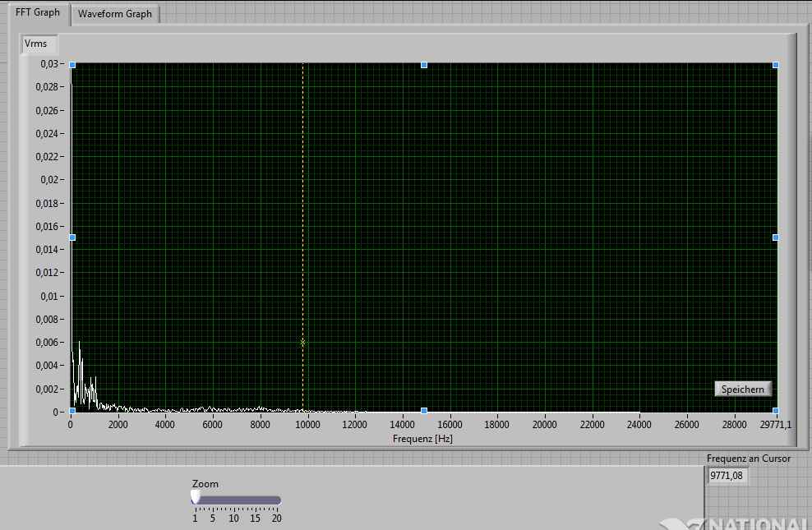The width and height of the screenshot is (812, 530).
Task: Click the 10000 x-axis tick label
Action: coord(307,425)
